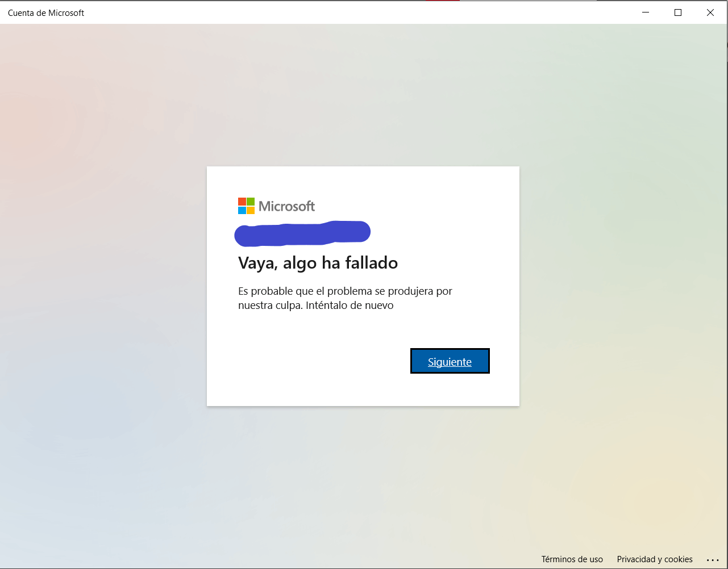Click the blue scribbled-out account name
Viewport: 728px width, 569px height.
click(302, 233)
